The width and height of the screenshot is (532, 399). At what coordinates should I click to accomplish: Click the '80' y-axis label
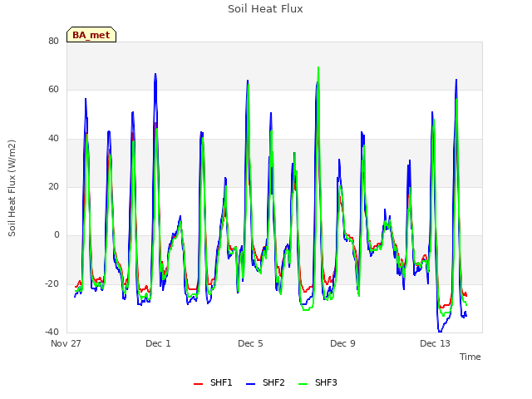tap(53, 41)
